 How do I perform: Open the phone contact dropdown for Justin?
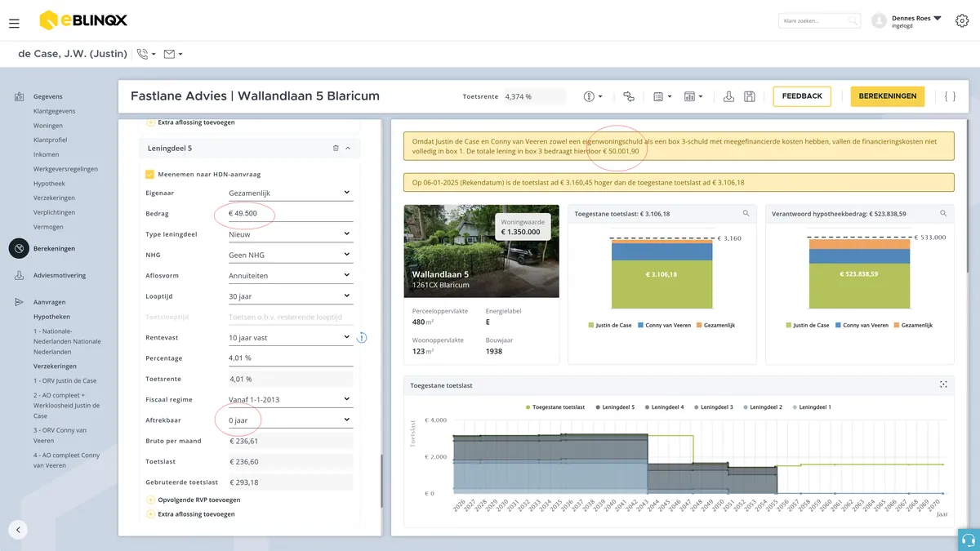[x=146, y=54]
